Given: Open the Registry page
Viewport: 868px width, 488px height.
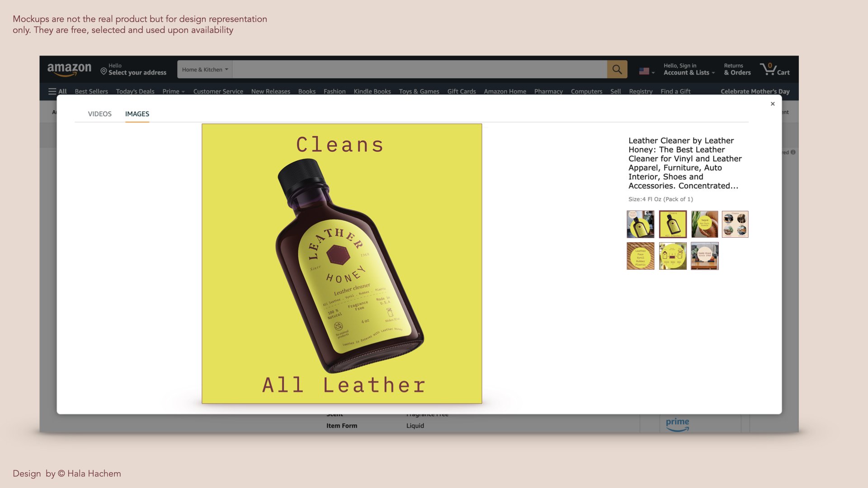Looking at the screenshot, I should 641,91.
